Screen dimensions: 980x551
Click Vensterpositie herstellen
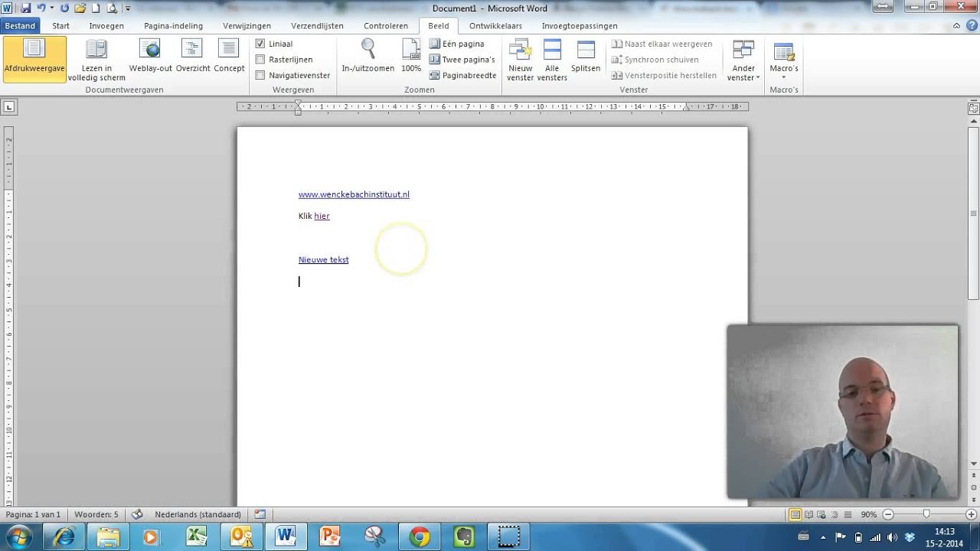tap(665, 75)
